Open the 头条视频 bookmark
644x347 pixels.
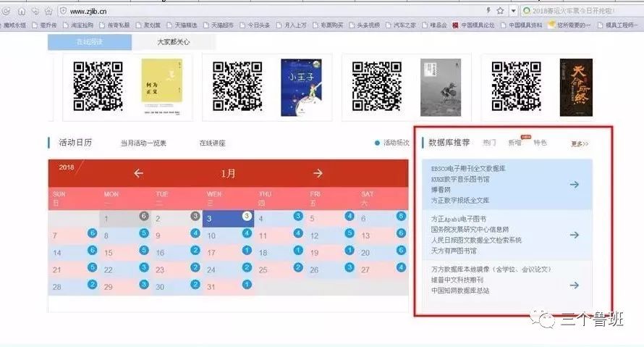(x=364, y=25)
